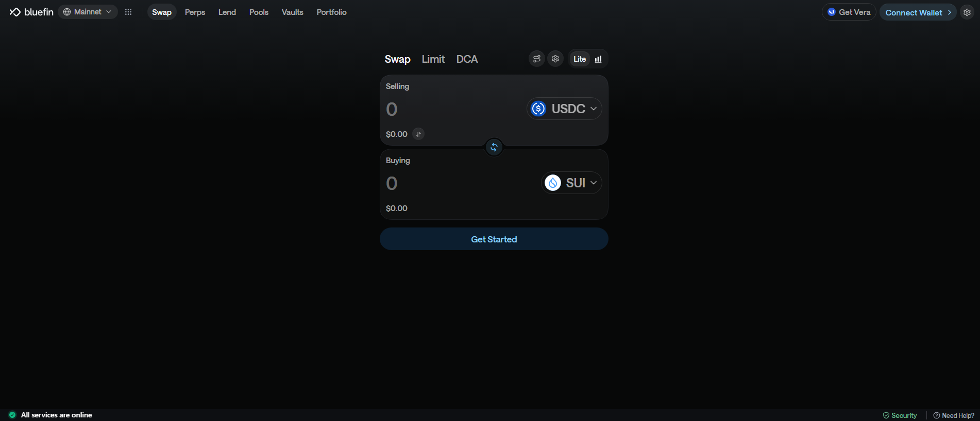This screenshot has height=421, width=980.
Task: Select the Swap order tab
Action: pos(397,59)
